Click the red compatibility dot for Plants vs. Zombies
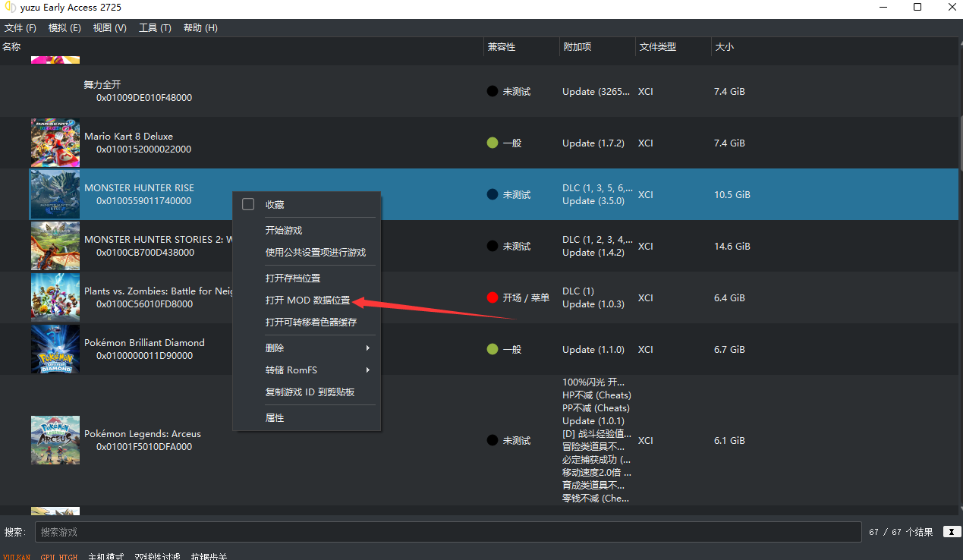 tap(493, 297)
